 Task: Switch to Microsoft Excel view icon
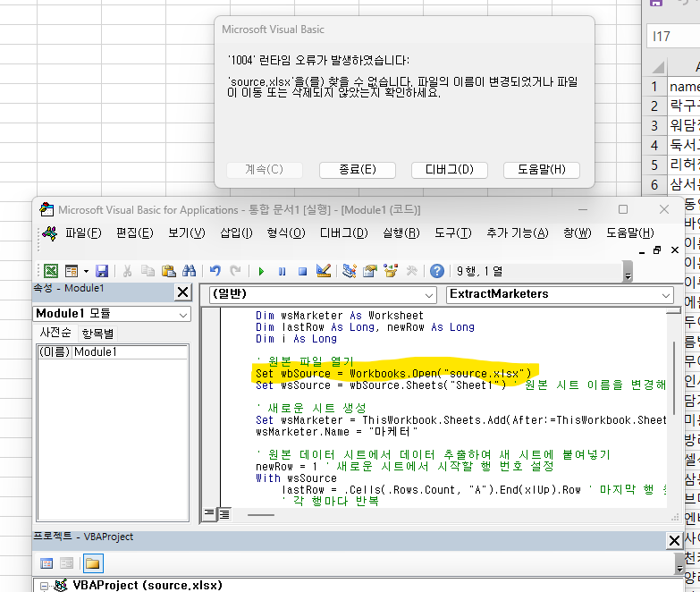(x=51, y=271)
